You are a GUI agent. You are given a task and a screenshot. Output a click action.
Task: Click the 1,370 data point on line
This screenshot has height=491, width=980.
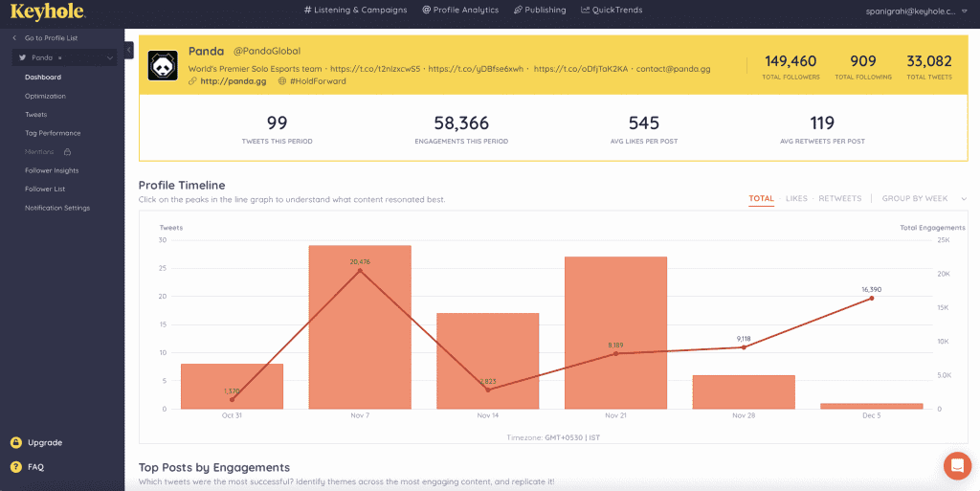tap(232, 400)
